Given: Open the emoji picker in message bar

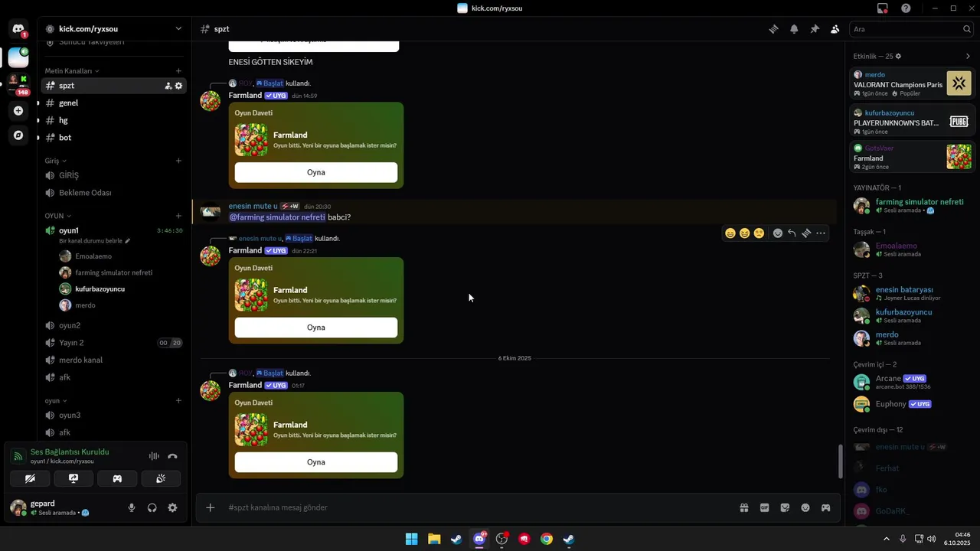Looking at the screenshot, I should point(805,507).
